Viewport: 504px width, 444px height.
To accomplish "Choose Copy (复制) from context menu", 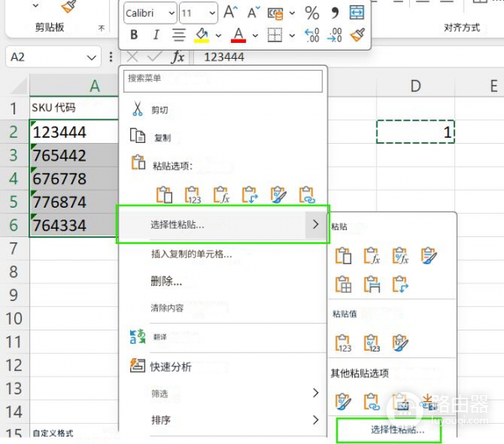I will click(x=223, y=137).
